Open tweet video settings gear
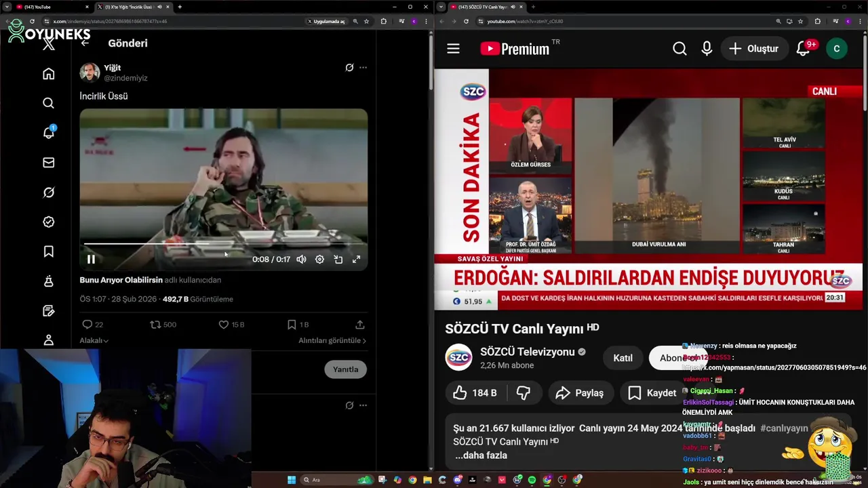Screen dimensions: 868x488 pos(319,259)
